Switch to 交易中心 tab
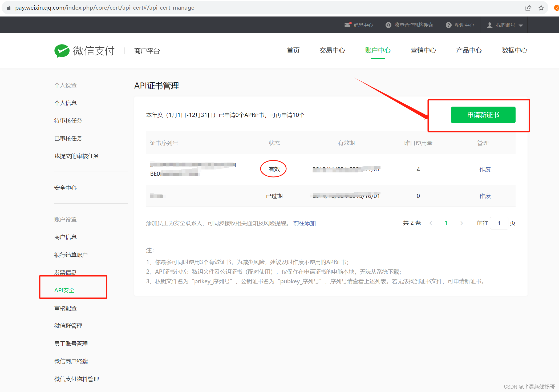 point(332,50)
